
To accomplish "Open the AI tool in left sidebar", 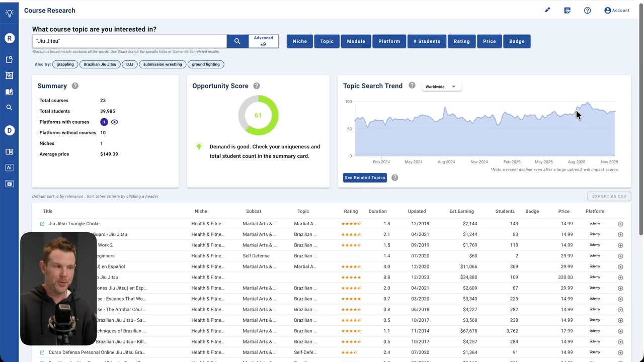I will click(9, 167).
